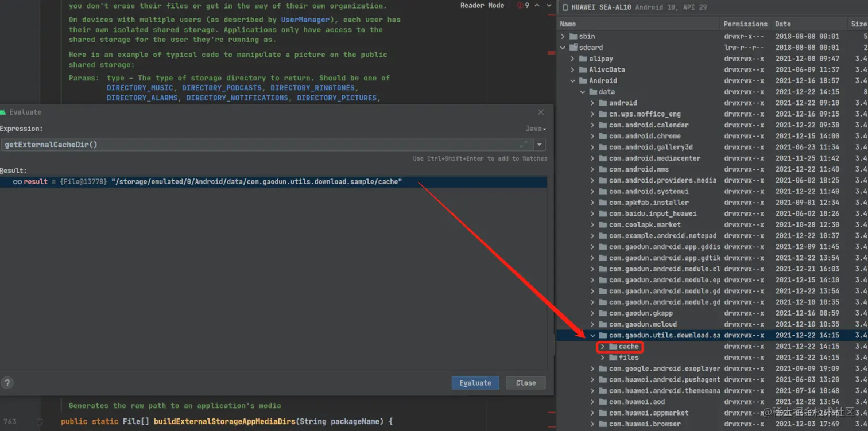Viewport: 868px width, 431px height.
Task: Expand the files folder chevron
Action: tap(603, 358)
